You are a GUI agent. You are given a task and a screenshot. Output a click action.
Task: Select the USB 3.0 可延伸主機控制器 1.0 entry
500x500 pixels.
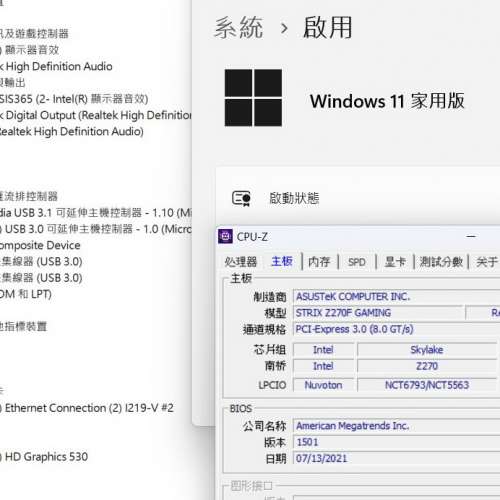tap(96, 229)
